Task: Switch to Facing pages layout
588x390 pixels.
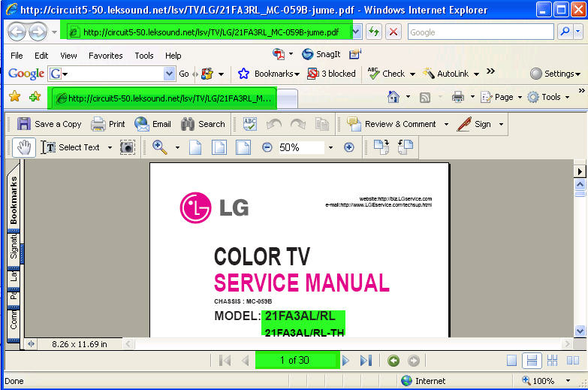Action: [x=573, y=361]
